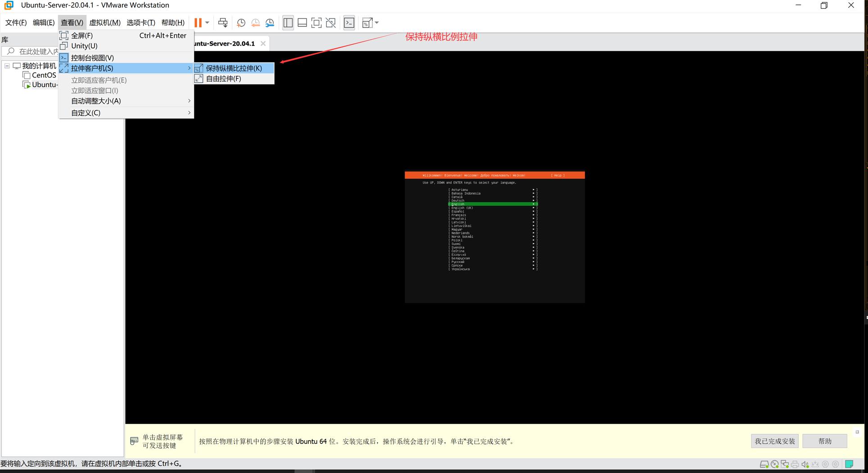The height and width of the screenshot is (473, 868).
Task: Click the greyed 立即适应窗口(I) entry
Action: [126, 91]
